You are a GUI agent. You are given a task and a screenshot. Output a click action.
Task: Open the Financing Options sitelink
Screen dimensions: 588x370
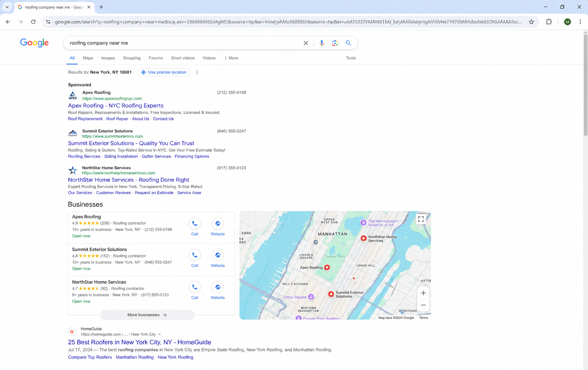192,156
